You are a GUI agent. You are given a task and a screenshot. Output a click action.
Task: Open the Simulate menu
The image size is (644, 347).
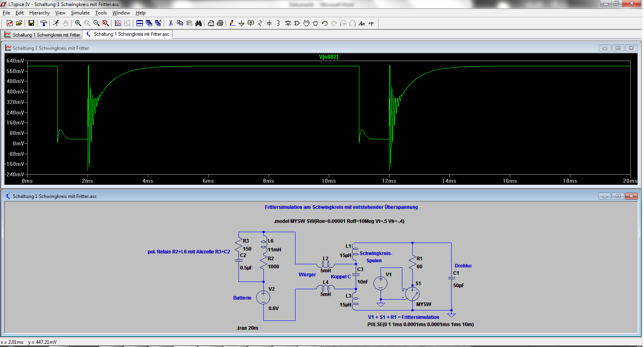(x=80, y=13)
